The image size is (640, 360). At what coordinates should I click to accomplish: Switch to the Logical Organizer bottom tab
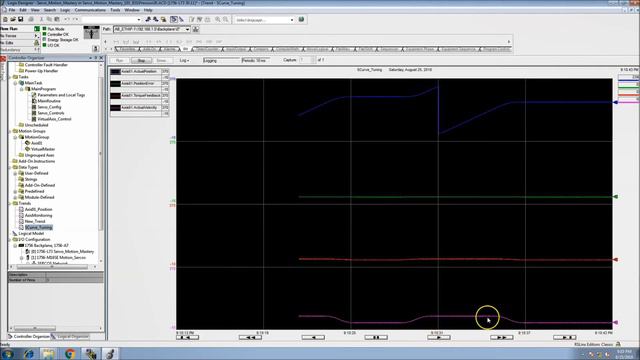70,337
